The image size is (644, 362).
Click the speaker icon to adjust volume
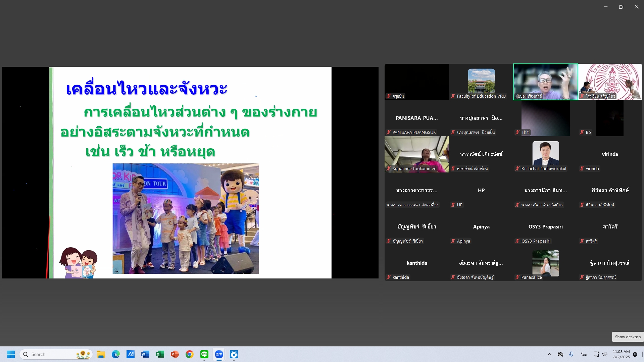coord(604,354)
